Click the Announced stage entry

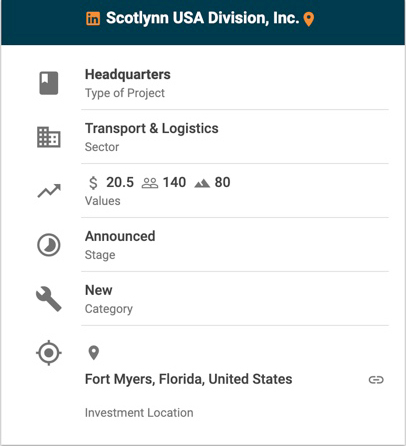(120, 236)
